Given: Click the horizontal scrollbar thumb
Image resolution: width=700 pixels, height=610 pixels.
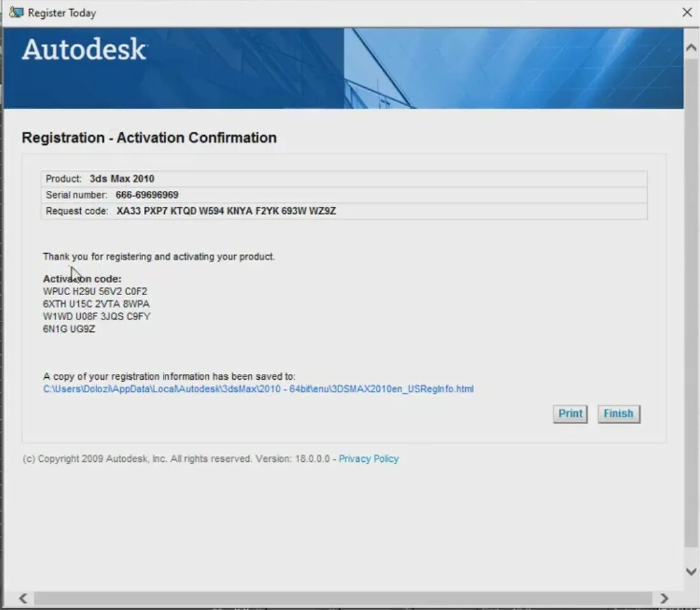Looking at the screenshot, I should (343, 599).
